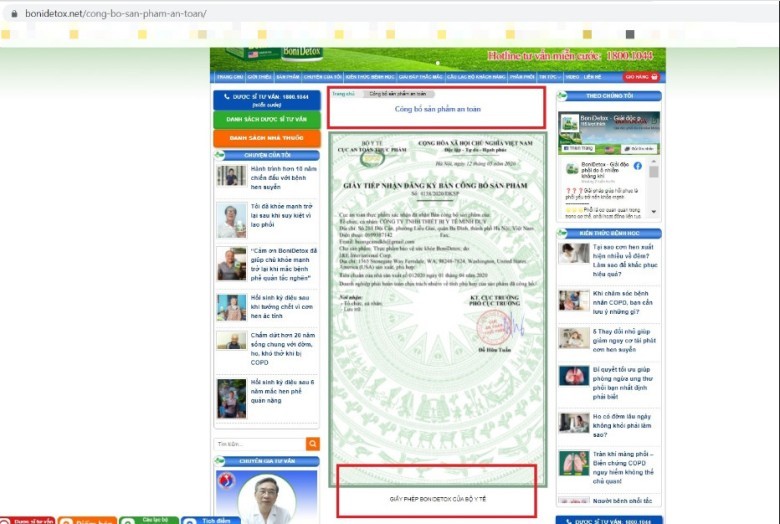Click the Tìm kiếm search input field
Screen dimensions: 780x524
click(259, 444)
